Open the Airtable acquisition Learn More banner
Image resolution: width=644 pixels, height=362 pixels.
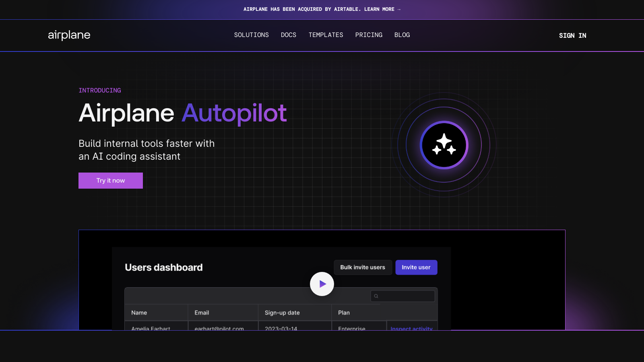click(322, 9)
